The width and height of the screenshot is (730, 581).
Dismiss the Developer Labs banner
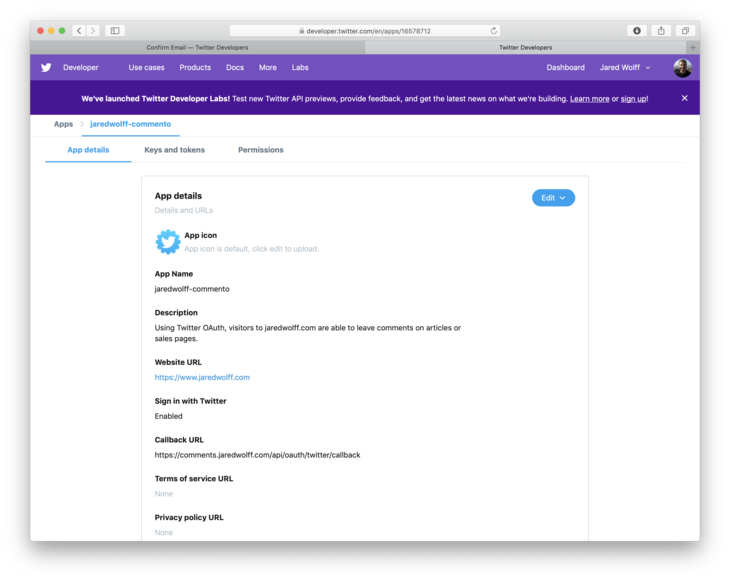tap(684, 98)
